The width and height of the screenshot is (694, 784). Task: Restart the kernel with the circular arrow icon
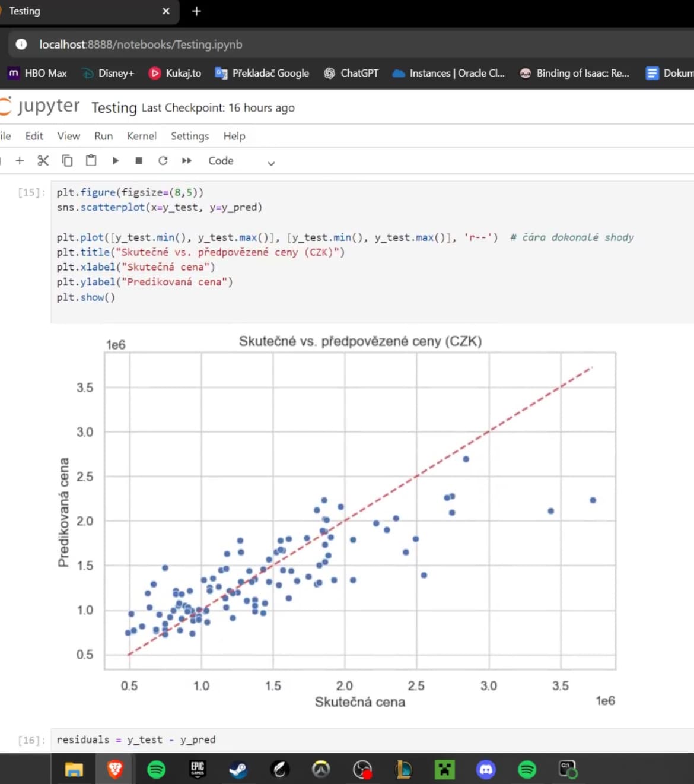tap(163, 161)
